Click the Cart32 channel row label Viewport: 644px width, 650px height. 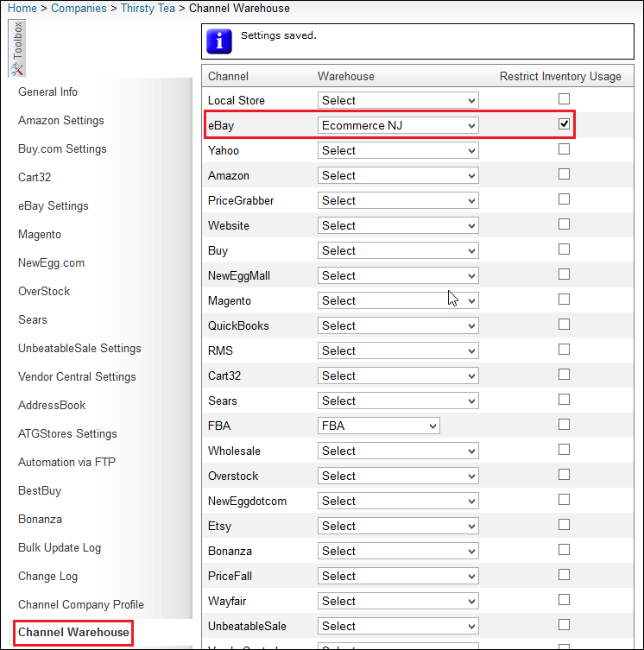pyautogui.click(x=224, y=376)
